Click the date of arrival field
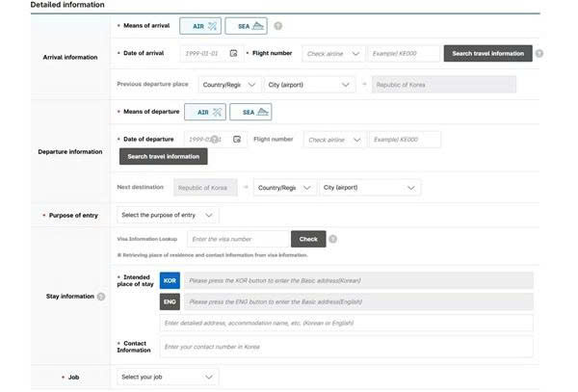 pyautogui.click(x=210, y=53)
